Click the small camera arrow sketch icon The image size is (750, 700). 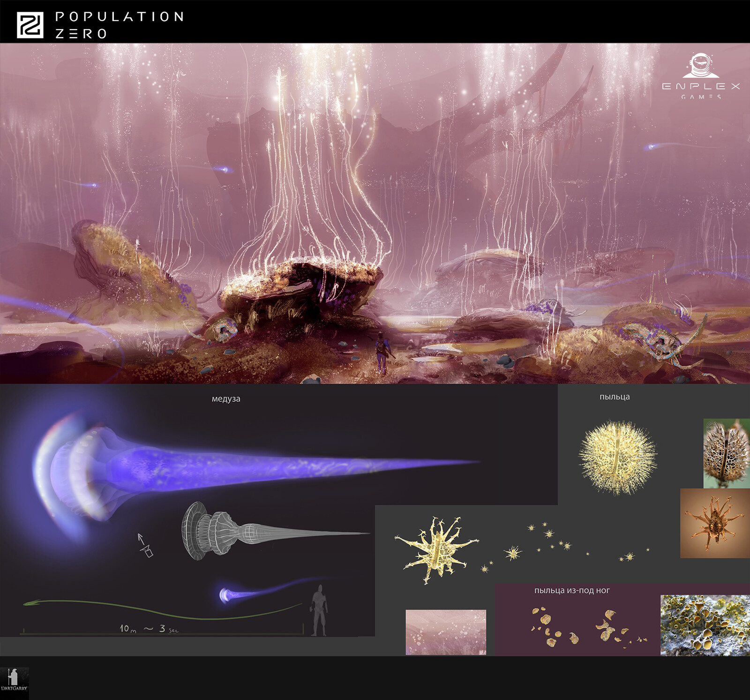coord(145,545)
